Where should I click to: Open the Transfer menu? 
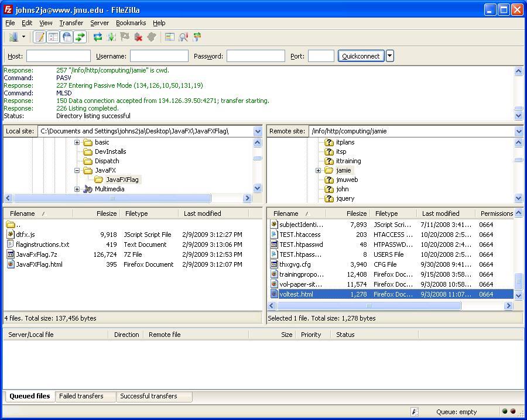[x=71, y=23]
